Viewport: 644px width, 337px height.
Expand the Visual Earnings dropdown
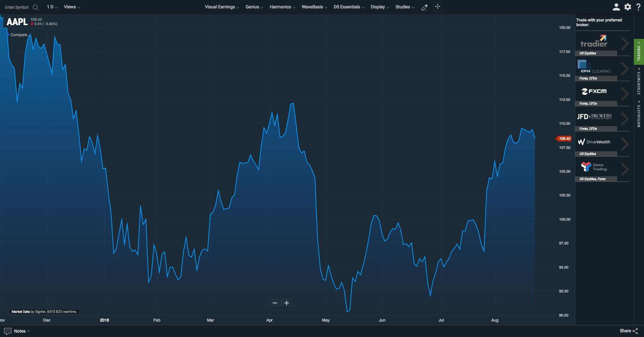tap(222, 7)
